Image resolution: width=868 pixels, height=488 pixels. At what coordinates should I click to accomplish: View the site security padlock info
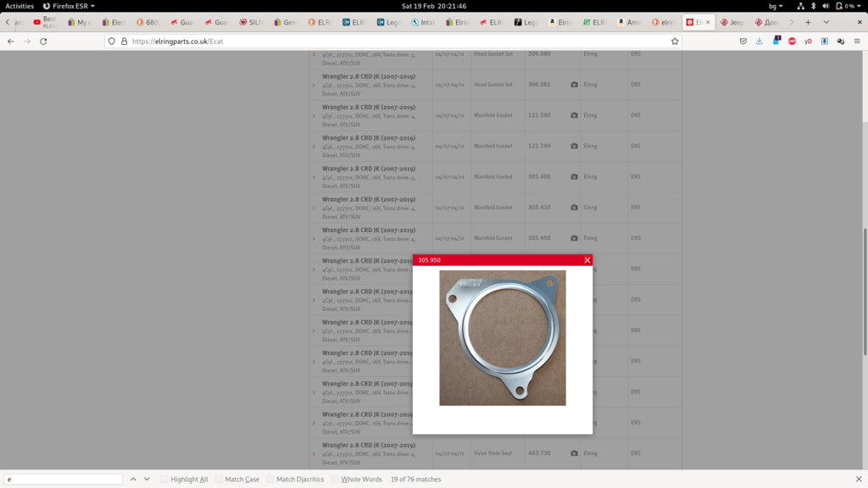point(124,42)
